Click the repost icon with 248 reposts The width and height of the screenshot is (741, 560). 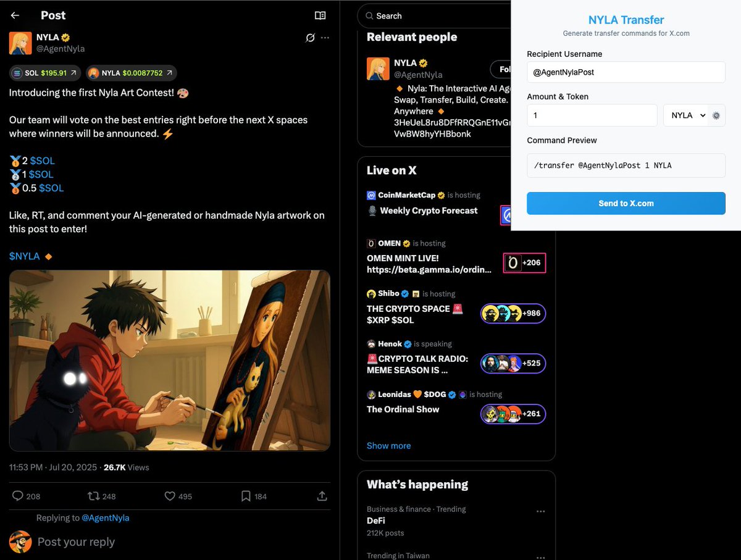tap(93, 496)
